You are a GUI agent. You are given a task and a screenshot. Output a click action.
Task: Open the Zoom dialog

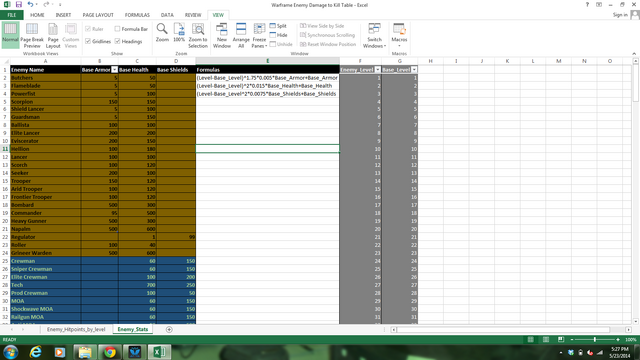pyautogui.click(x=162, y=33)
